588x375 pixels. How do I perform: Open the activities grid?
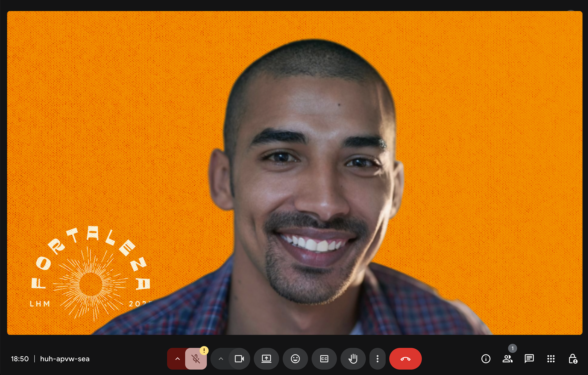pos(551,359)
